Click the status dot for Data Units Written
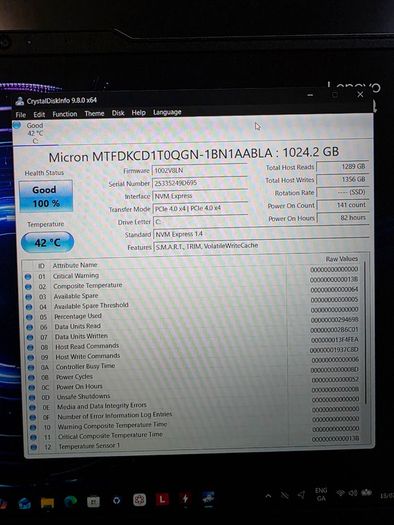 30,338
